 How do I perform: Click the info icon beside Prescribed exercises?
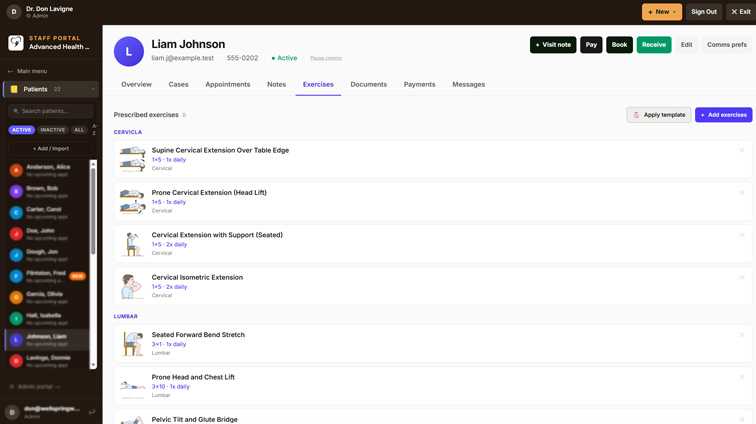[184, 115]
